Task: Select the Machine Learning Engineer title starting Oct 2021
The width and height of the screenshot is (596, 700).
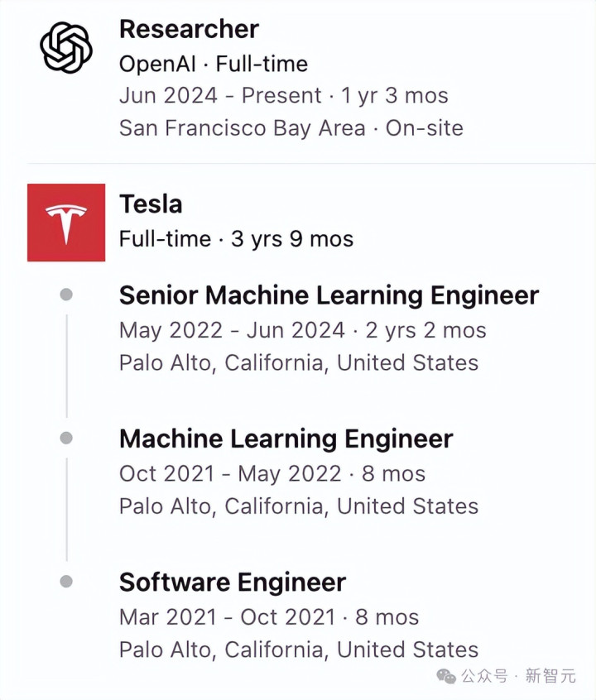Action: [x=286, y=439]
